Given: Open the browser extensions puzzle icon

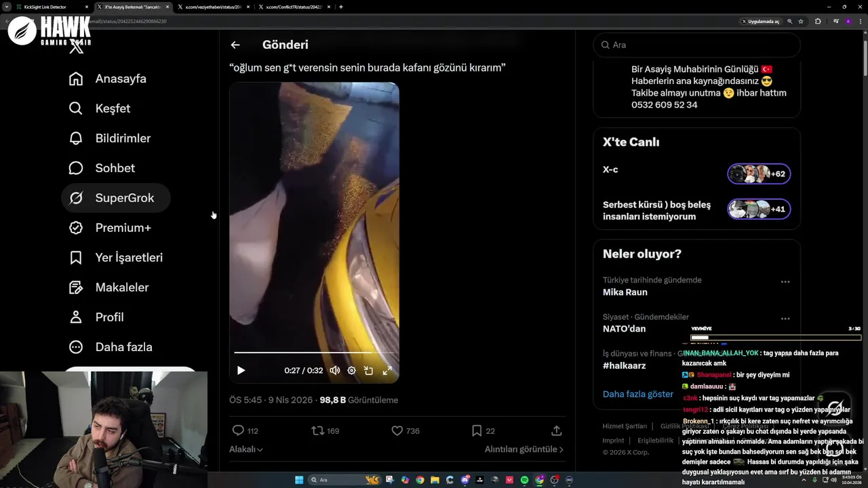Looking at the screenshot, I should coord(818,21).
